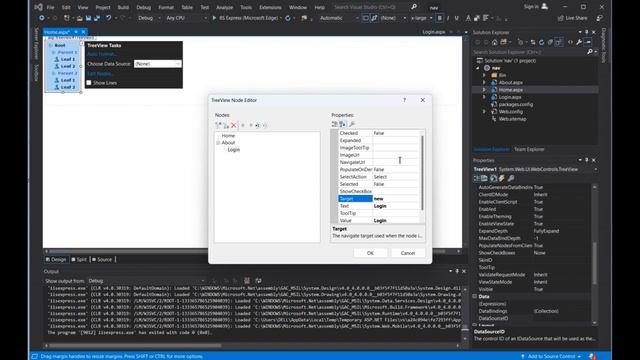The height and width of the screenshot is (360, 640).
Task: Click help question mark in Node Editor
Action: click(404, 100)
